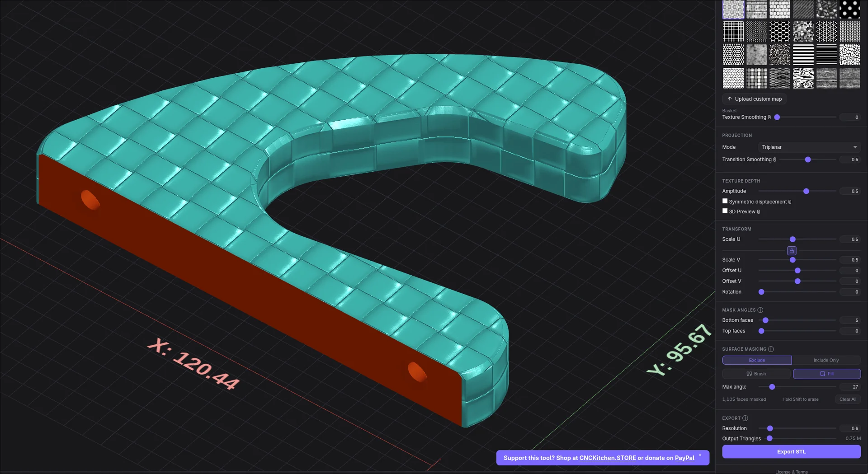The width and height of the screenshot is (868, 474).
Task: Click the Export STL button
Action: 791,452
